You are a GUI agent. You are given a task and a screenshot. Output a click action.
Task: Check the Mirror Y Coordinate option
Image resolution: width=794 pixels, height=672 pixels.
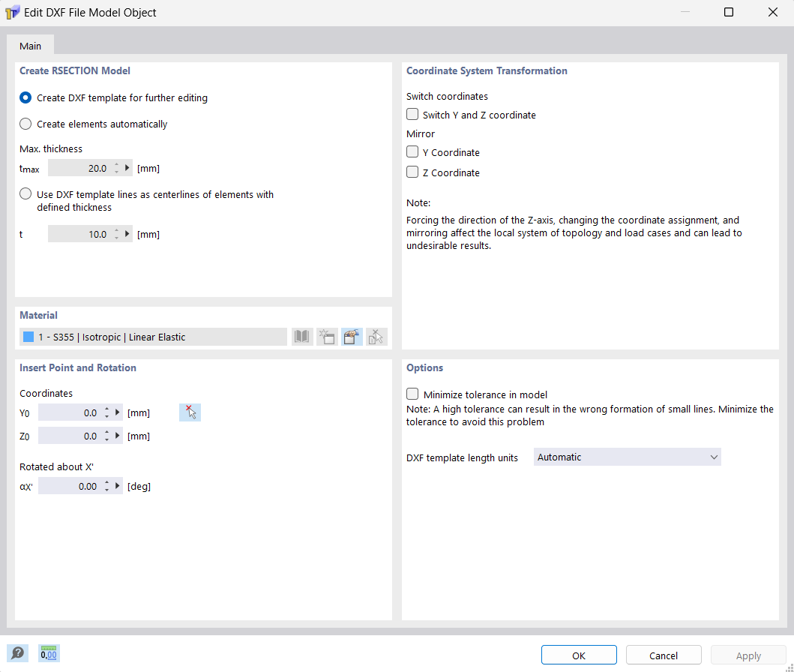(x=412, y=151)
